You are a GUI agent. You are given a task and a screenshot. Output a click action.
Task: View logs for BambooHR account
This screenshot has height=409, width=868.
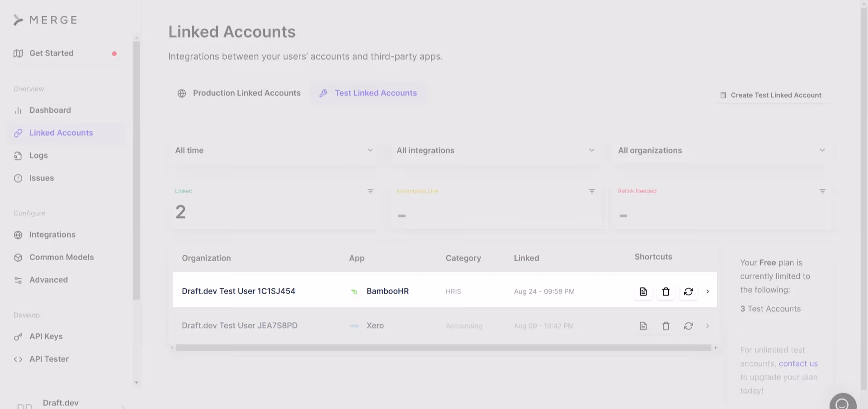pyautogui.click(x=643, y=292)
